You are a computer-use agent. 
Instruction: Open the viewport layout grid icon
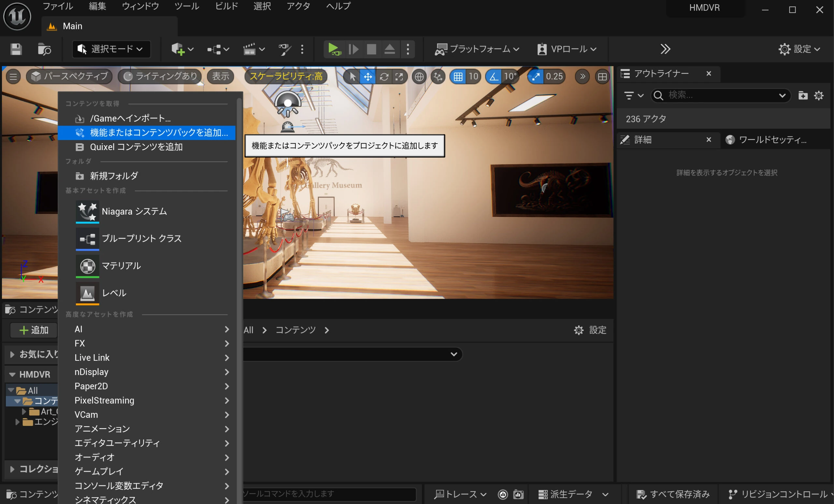[x=602, y=77]
